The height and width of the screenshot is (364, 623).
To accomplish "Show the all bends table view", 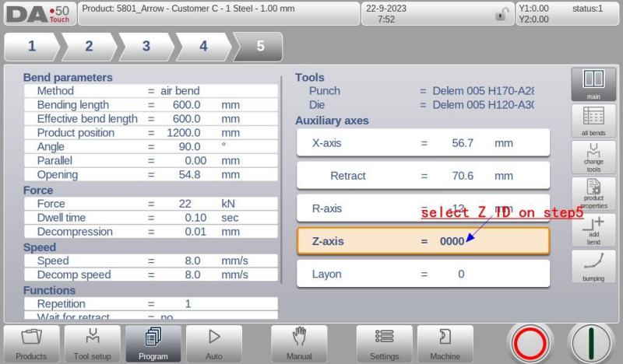I will 593,121.
